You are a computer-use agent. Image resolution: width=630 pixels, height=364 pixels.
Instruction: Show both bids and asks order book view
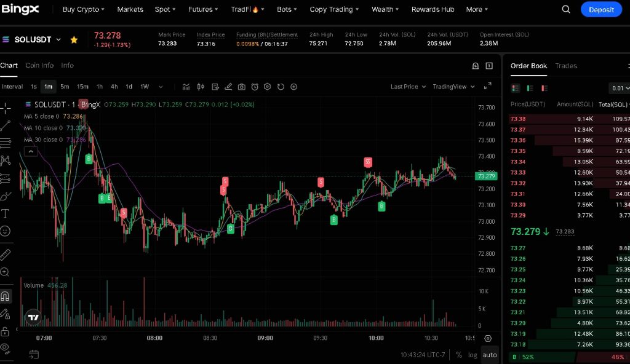tap(516, 88)
